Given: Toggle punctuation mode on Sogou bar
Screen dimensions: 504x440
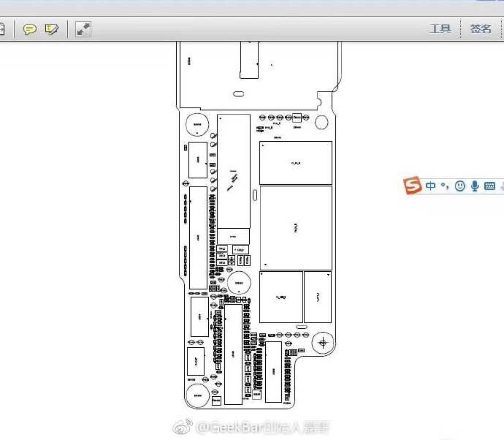Looking at the screenshot, I should (445, 186).
